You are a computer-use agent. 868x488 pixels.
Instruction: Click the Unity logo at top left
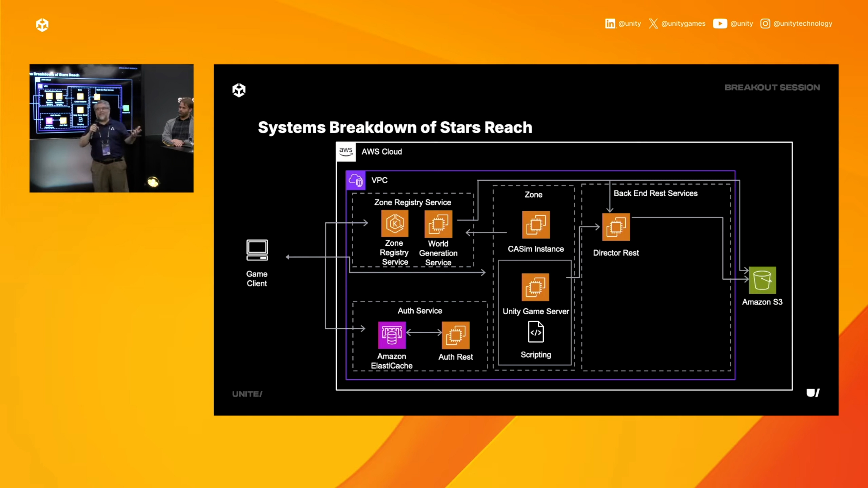(42, 25)
